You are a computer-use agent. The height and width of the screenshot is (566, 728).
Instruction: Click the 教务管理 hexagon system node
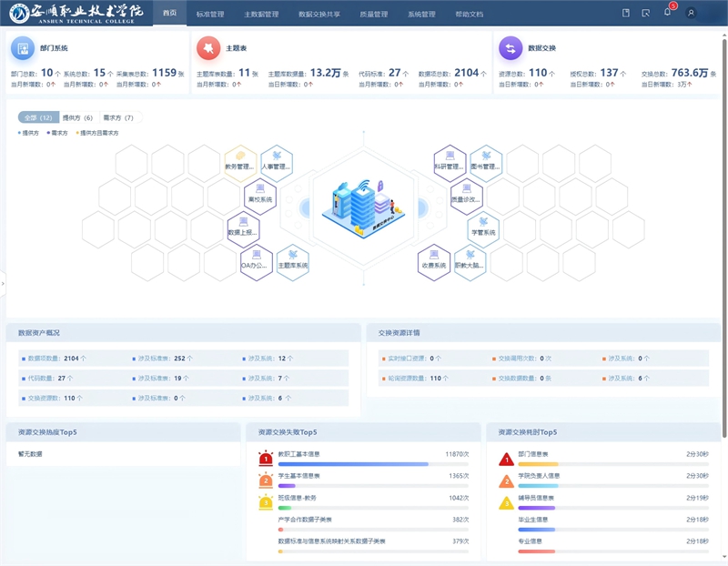click(x=239, y=163)
